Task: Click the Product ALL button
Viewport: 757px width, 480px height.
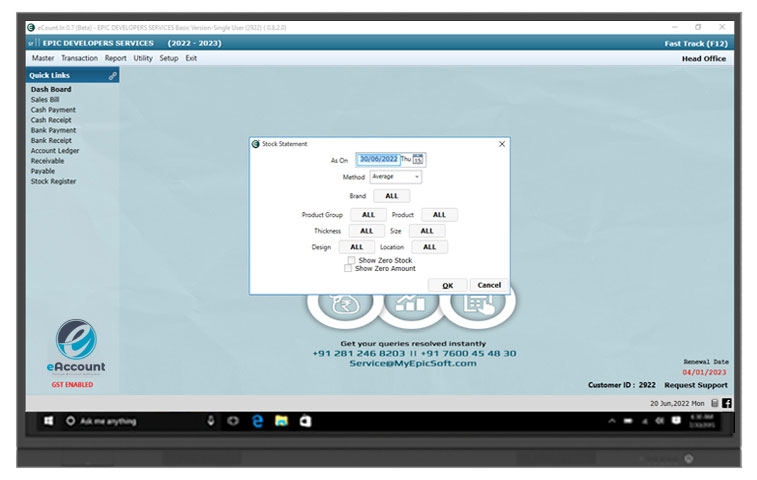Action: point(439,214)
